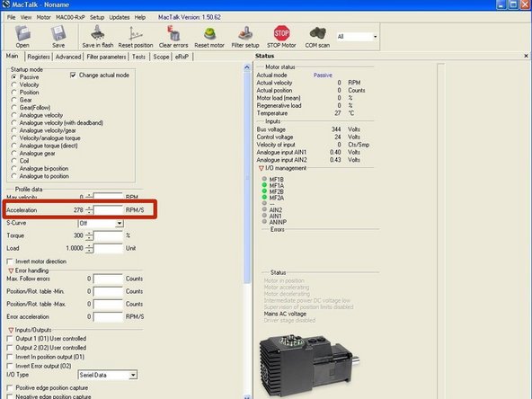Select Velocity startup mode
Viewport: 532px width, 399px height.
pos(13,84)
